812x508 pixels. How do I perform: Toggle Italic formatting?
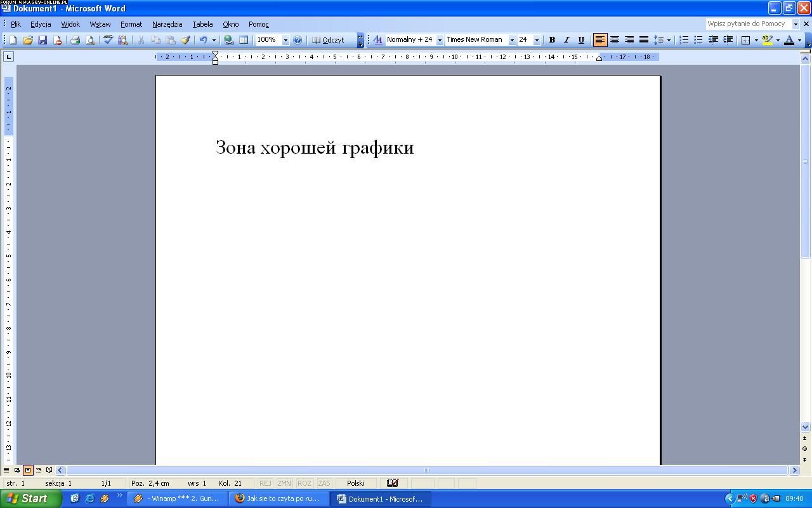pos(566,40)
